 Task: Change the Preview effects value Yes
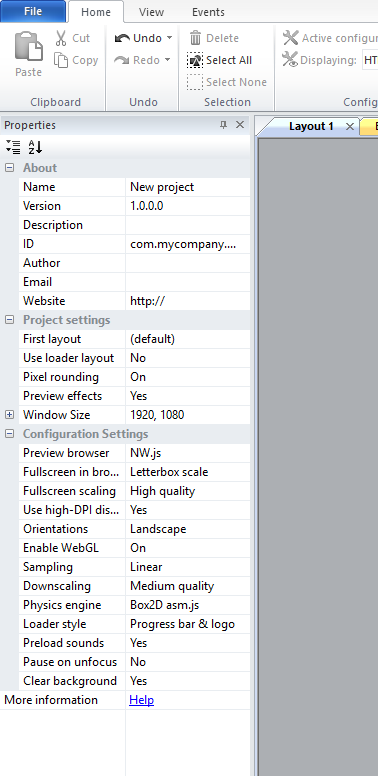188,396
